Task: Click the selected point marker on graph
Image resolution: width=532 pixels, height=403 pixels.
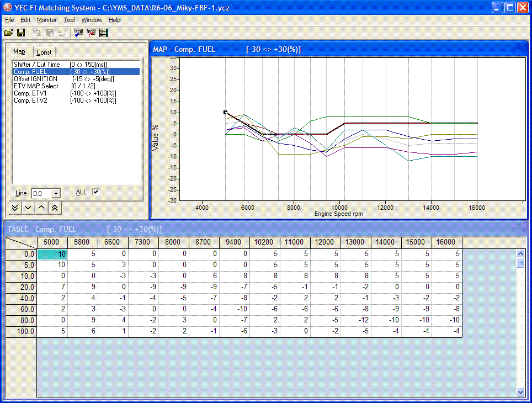Action: click(x=225, y=113)
